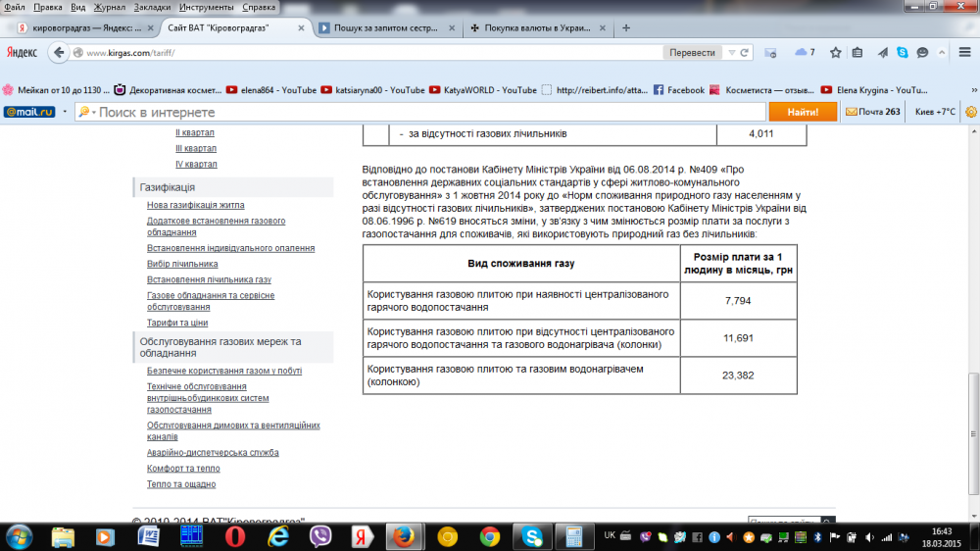980x551 pixels.
Task: Open the Аварійно-диспетчерська служба link
Action: click(x=213, y=452)
